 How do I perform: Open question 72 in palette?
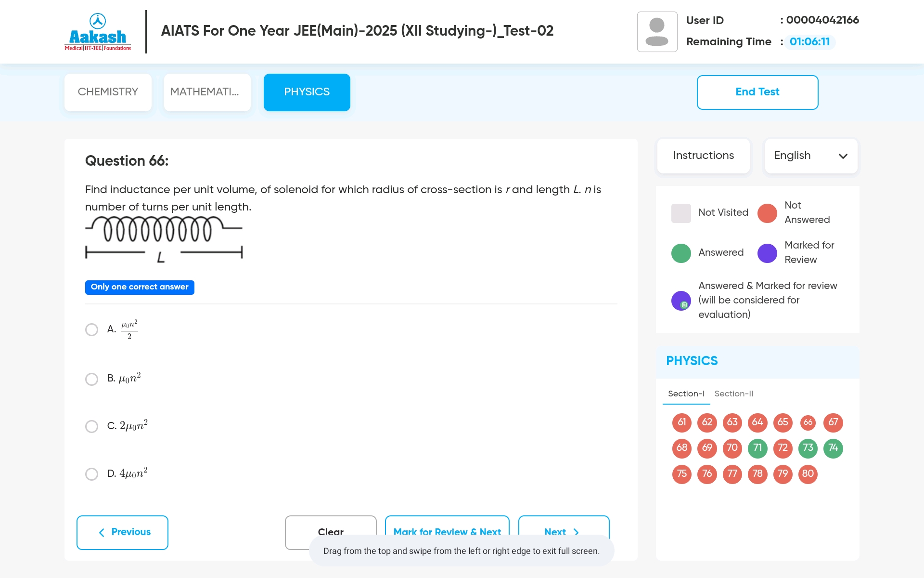[x=783, y=448]
